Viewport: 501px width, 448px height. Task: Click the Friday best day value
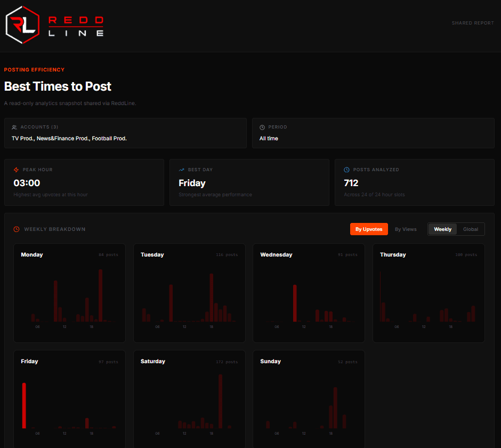pyautogui.click(x=192, y=183)
